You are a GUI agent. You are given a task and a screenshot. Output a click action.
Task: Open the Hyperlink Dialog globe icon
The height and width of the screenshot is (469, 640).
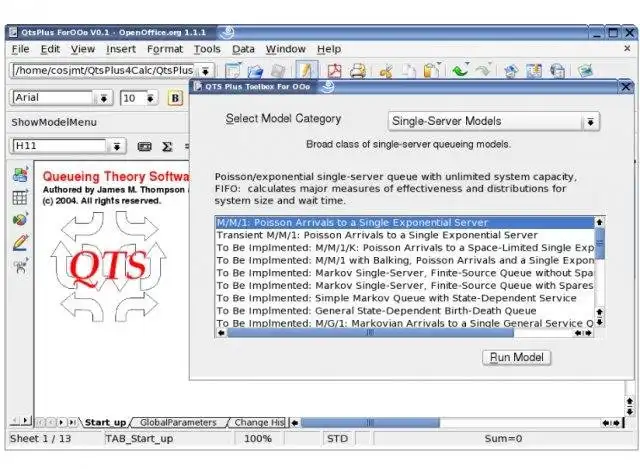pyautogui.click(x=557, y=71)
